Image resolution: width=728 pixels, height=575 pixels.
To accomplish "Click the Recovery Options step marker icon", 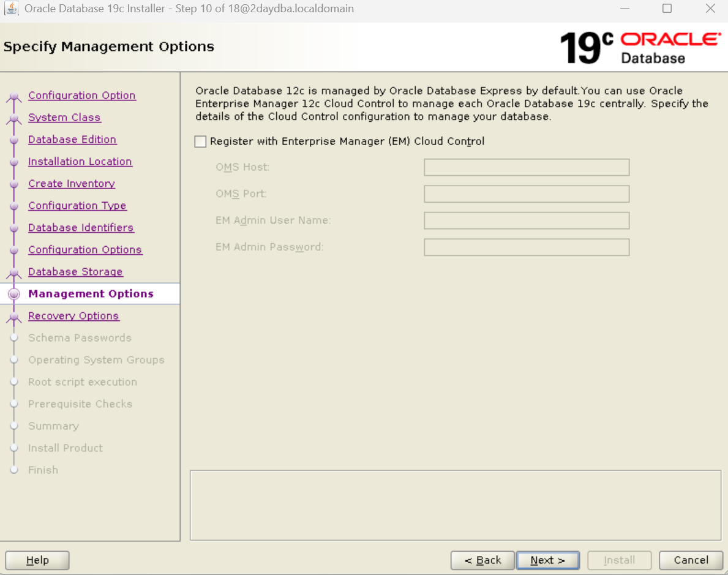I will [14, 317].
